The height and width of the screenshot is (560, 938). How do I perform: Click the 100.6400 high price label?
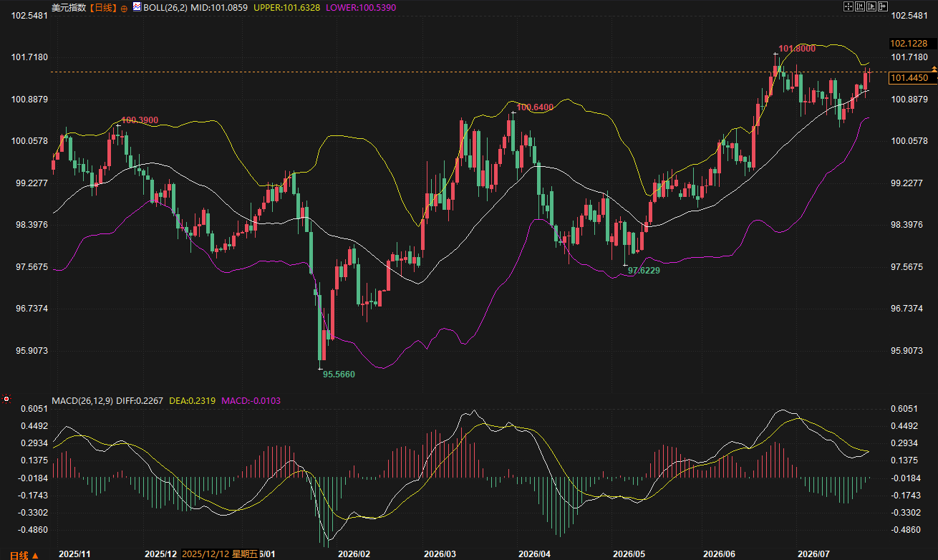tap(536, 107)
